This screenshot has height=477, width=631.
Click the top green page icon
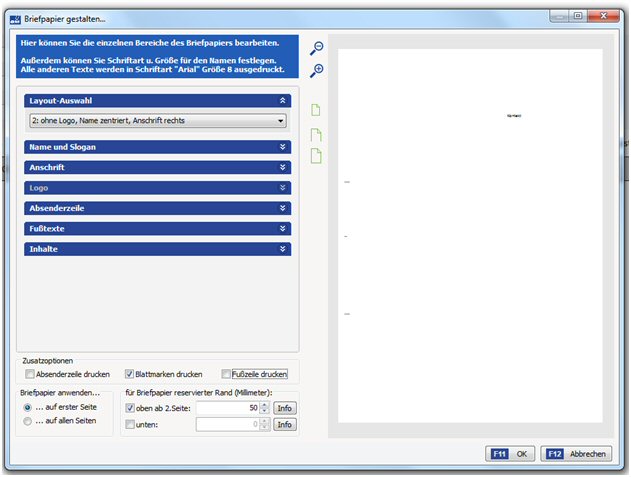(316, 110)
